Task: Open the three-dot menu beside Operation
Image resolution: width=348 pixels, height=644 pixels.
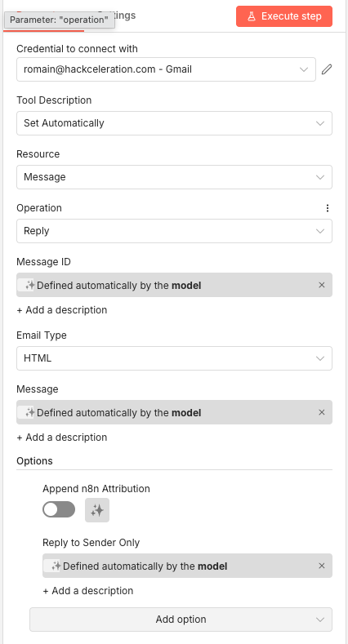Action: coord(328,208)
